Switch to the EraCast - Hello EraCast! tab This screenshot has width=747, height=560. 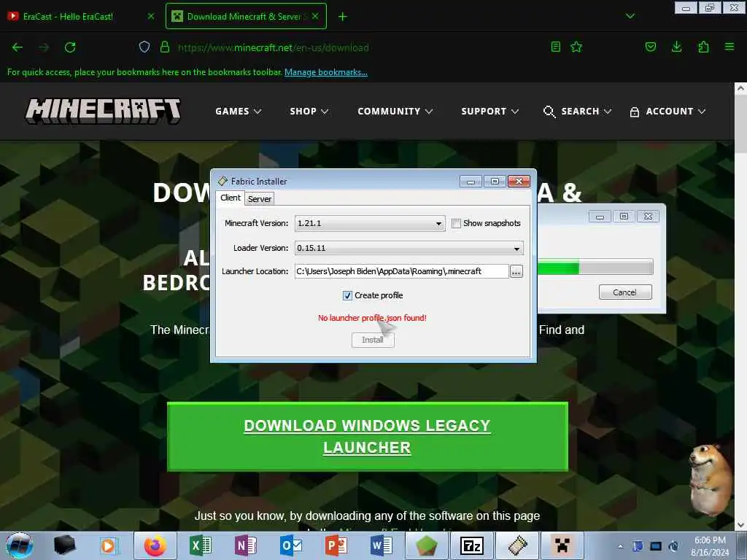tap(68, 16)
